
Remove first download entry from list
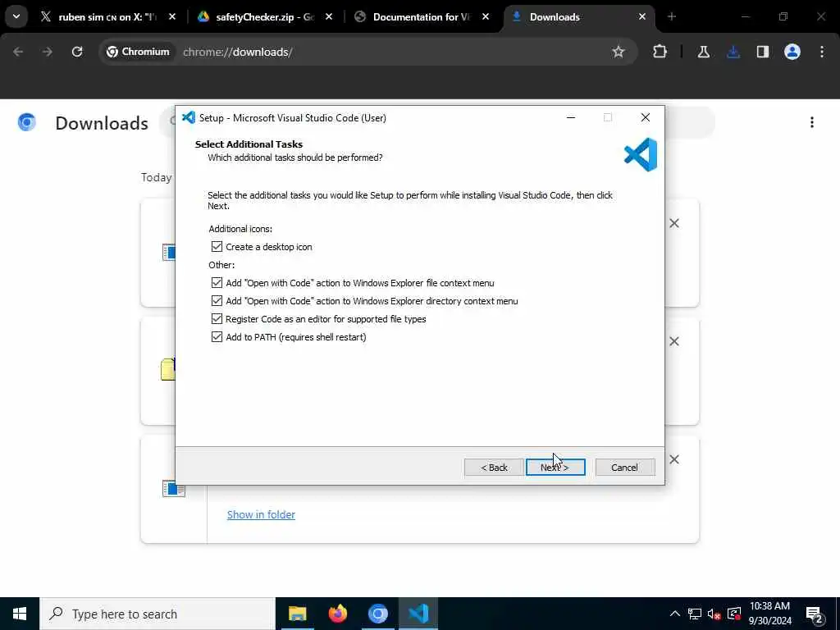click(674, 223)
